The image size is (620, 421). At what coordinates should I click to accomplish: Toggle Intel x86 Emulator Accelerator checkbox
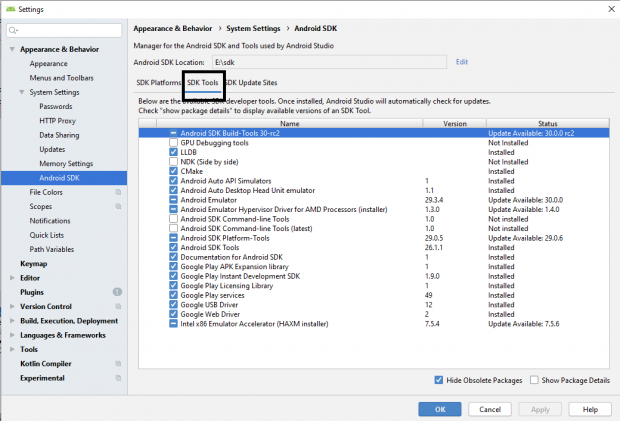(173, 324)
